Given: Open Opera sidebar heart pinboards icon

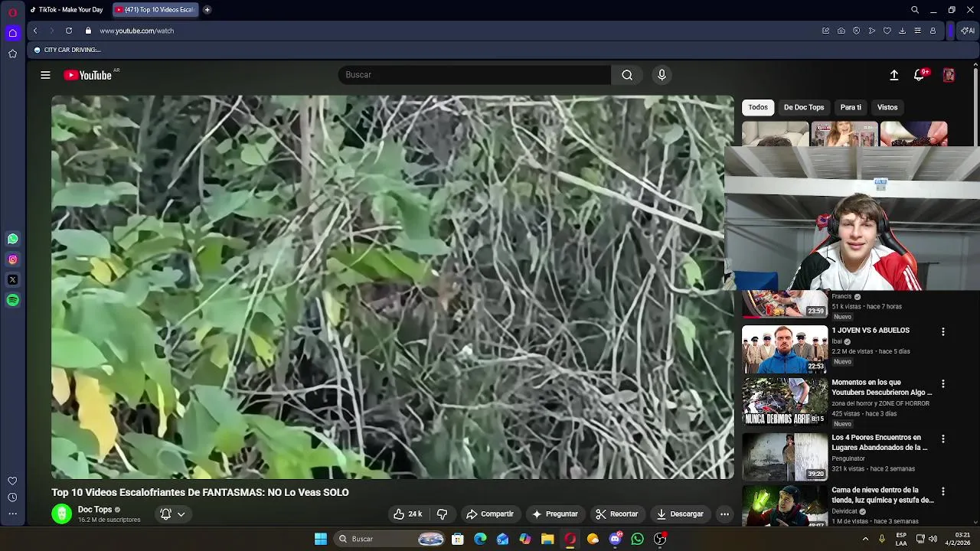Looking at the screenshot, I should coord(12,481).
